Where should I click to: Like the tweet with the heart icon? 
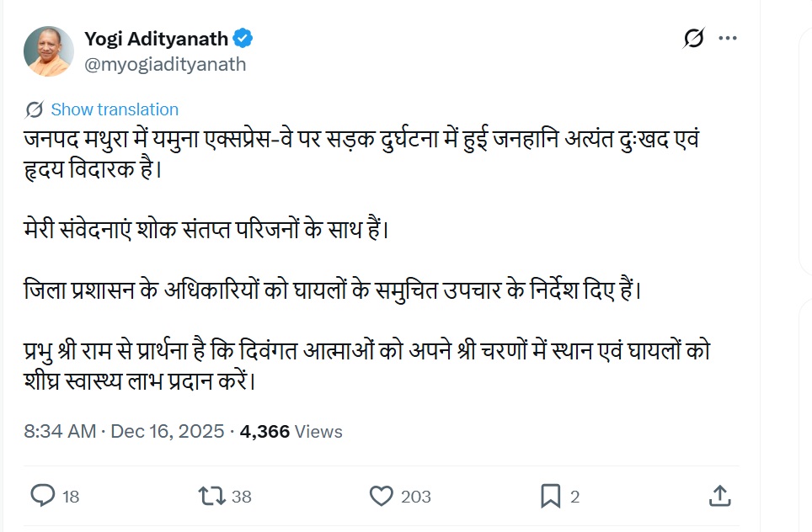click(x=382, y=496)
